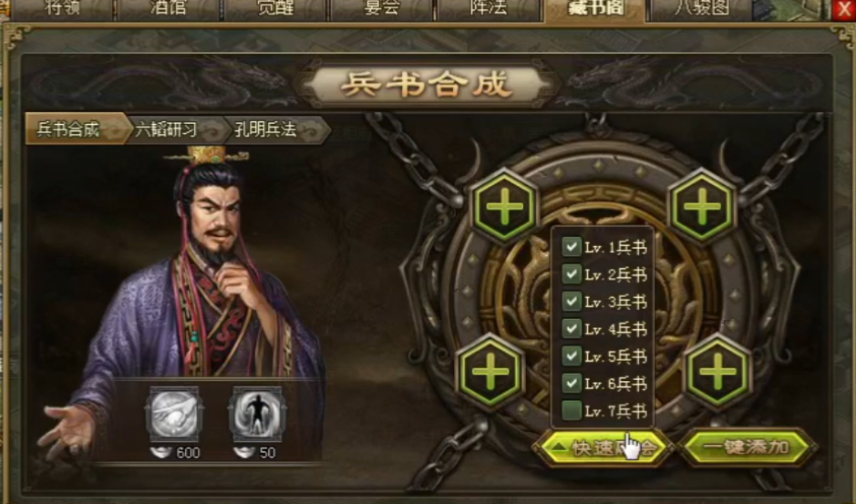The image size is (856, 504).
Task: Enable the Lv. 7兵书 checkbox
Action: (572, 411)
